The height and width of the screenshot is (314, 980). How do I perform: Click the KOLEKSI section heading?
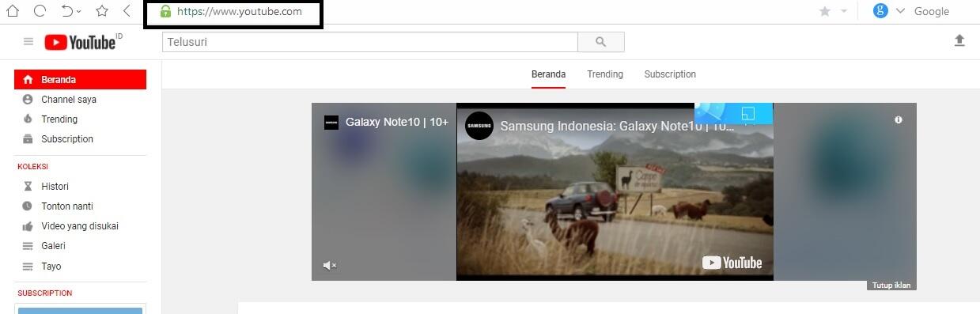pyautogui.click(x=33, y=167)
